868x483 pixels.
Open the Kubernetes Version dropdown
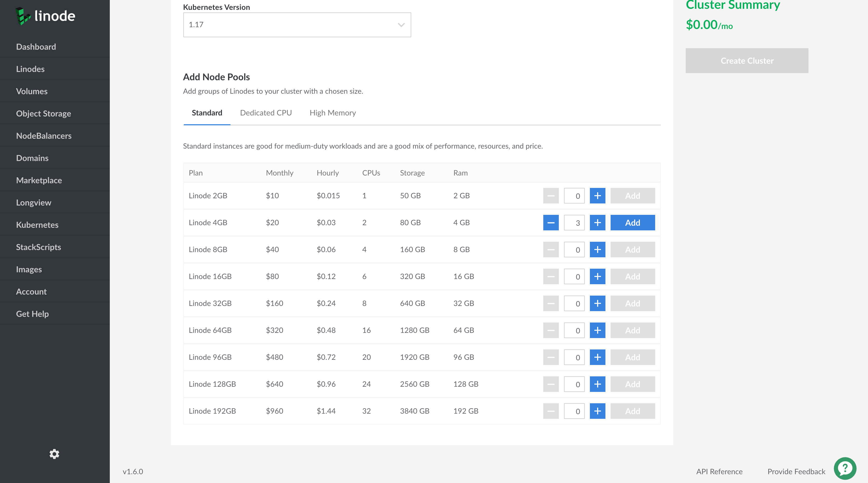click(296, 25)
